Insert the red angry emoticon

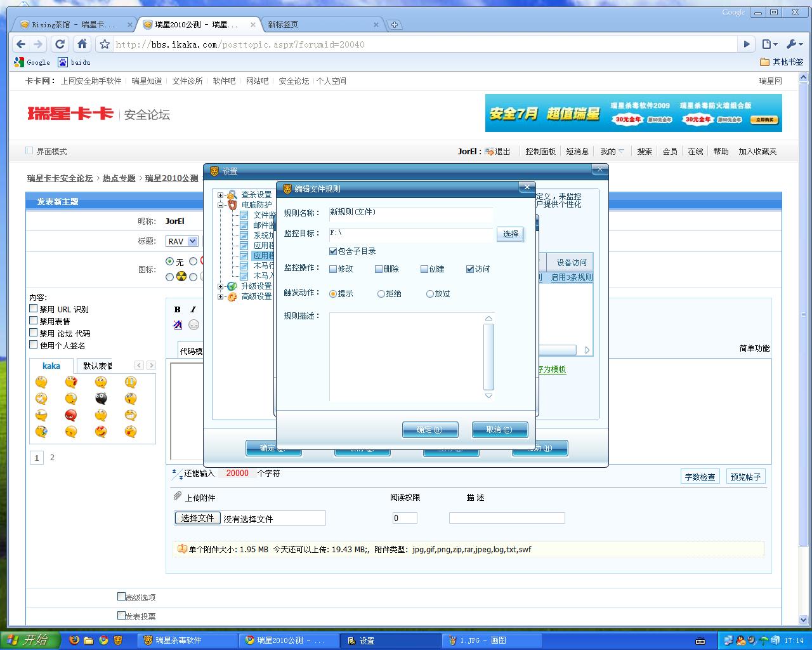click(71, 415)
